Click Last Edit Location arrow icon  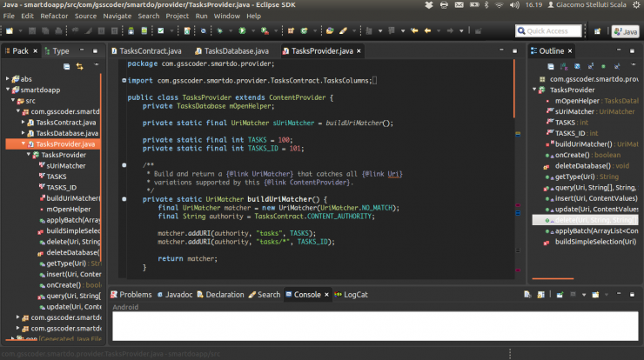coord(414,30)
